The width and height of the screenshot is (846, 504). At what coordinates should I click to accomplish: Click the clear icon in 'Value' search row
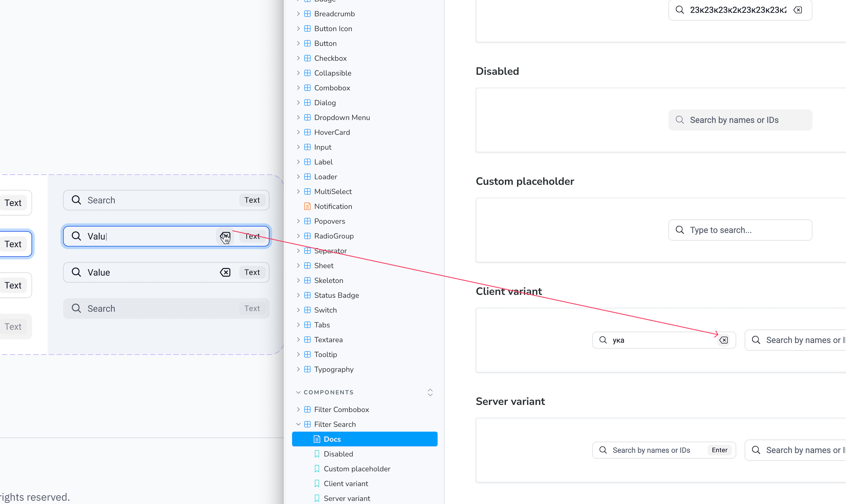[x=225, y=272]
